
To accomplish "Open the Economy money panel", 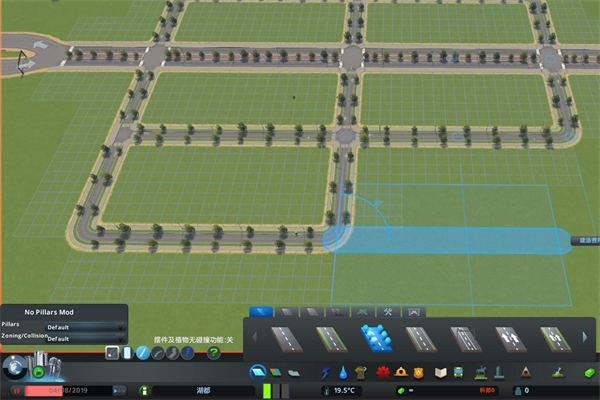I will [590, 372].
